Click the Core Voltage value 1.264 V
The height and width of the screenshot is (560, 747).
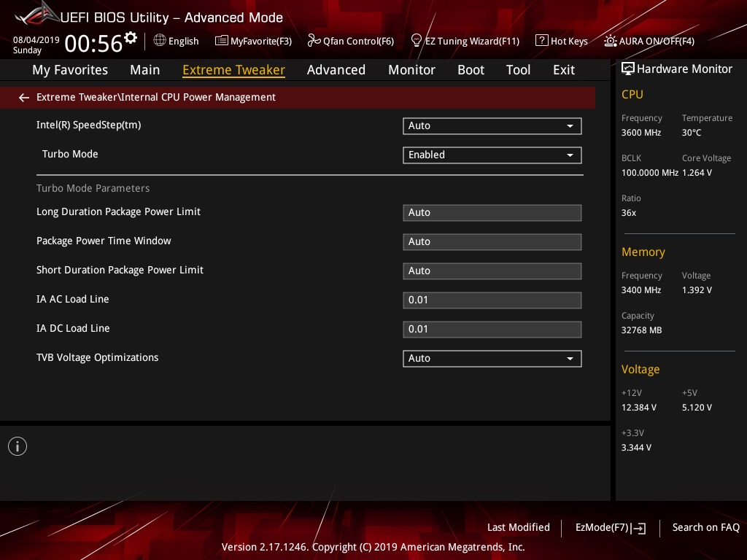tap(697, 173)
